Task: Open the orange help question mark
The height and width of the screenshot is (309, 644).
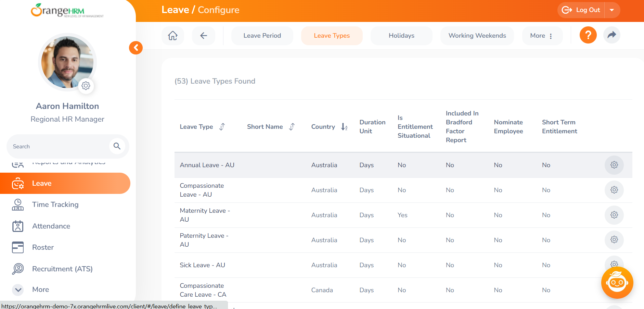Action: point(588,35)
